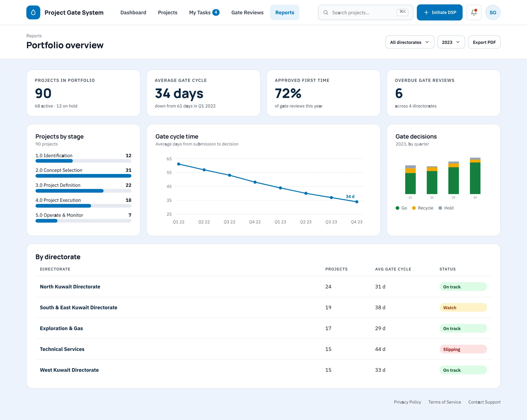The image size is (527, 420).
Task: Click the 5.0 Operate & Monitor progress bar
Action: point(83,221)
